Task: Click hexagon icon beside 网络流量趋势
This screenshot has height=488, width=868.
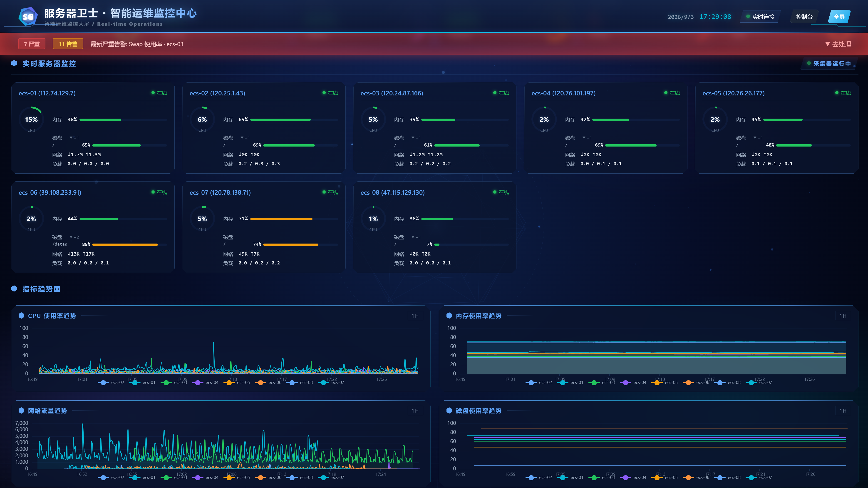Action: coord(21,411)
